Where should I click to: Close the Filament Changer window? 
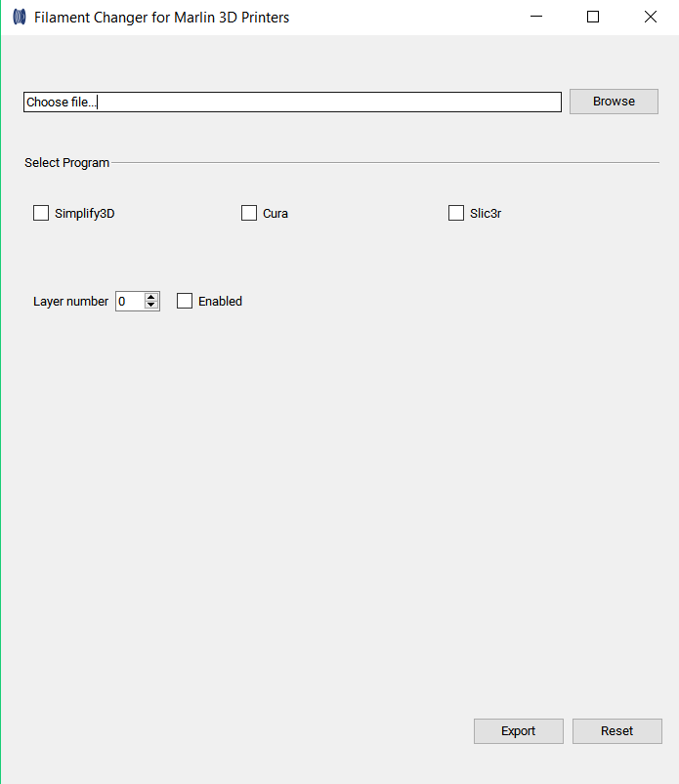click(651, 17)
